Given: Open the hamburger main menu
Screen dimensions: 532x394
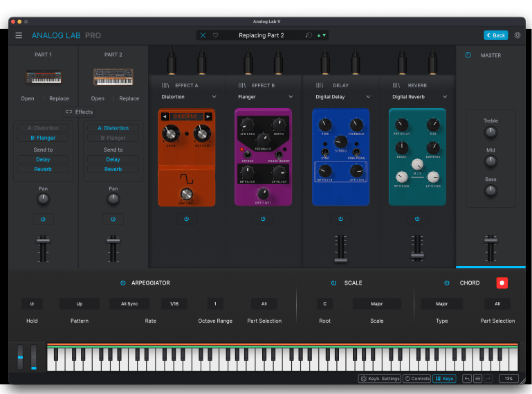Looking at the screenshot, I should [19, 35].
